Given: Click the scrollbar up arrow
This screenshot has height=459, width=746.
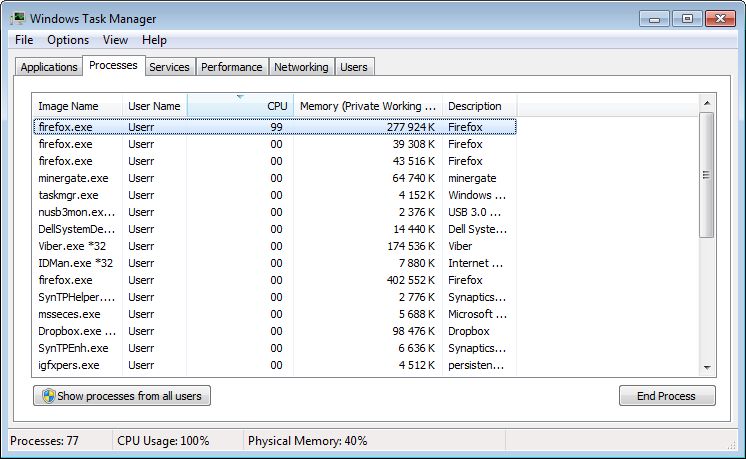Looking at the screenshot, I should (x=707, y=103).
